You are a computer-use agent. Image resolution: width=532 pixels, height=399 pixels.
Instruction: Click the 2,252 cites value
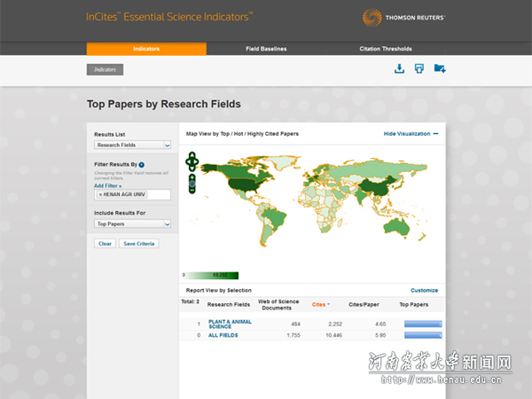pyautogui.click(x=335, y=324)
